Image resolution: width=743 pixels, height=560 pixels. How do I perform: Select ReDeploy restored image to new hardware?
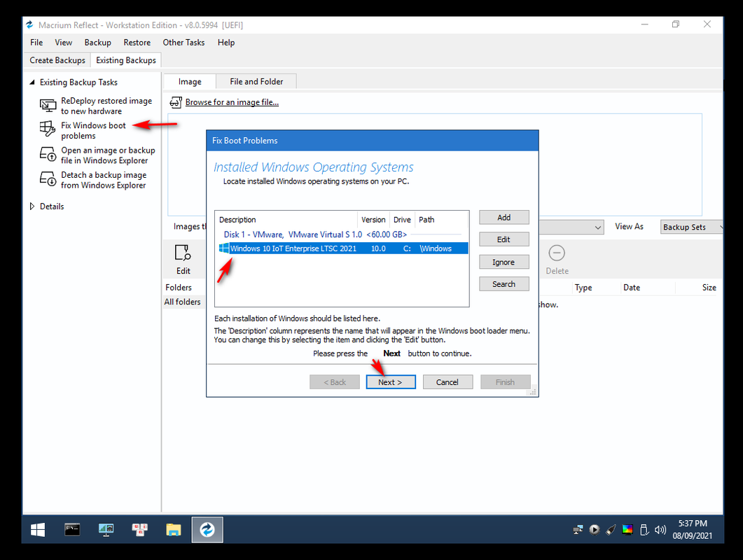(106, 106)
